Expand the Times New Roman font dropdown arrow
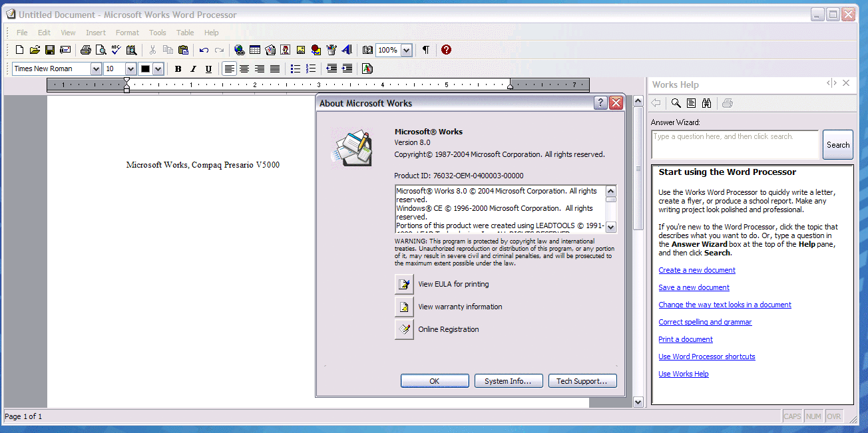868x433 pixels. 96,69
